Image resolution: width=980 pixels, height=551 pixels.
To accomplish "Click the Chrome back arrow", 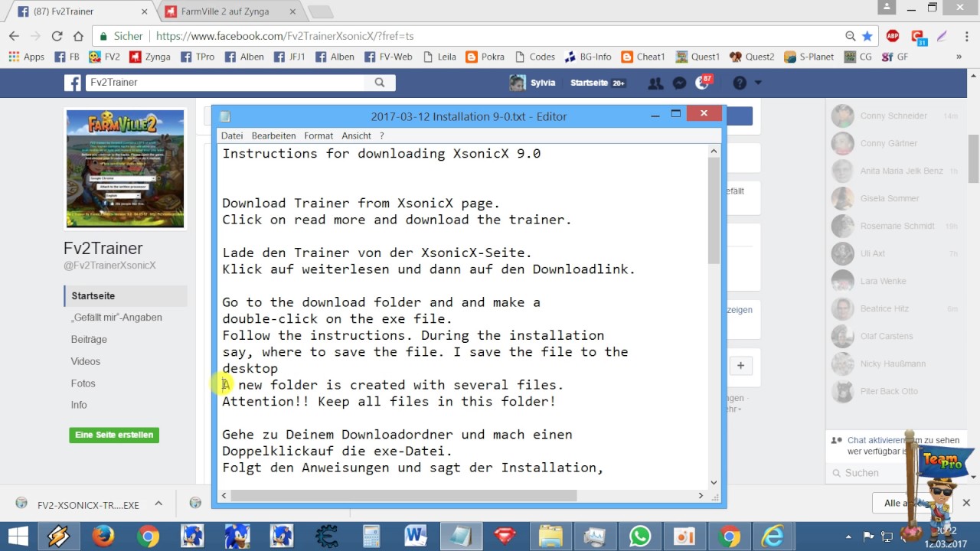I will pos(14,36).
